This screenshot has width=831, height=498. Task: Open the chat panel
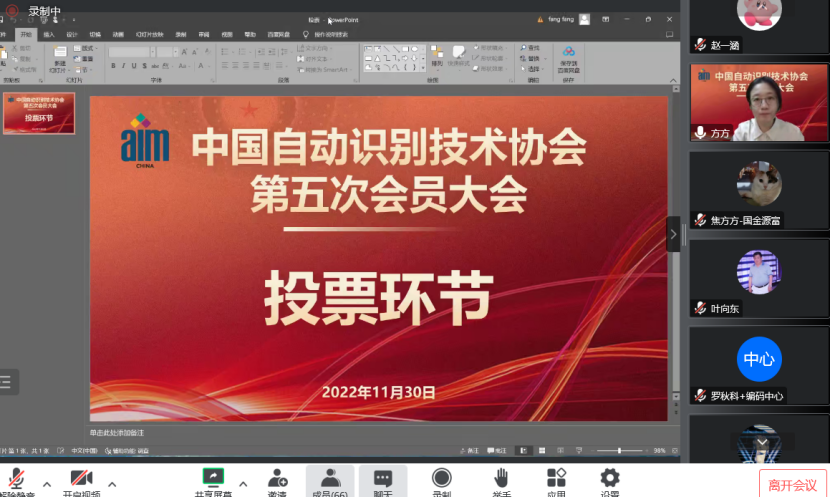click(383, 481)
